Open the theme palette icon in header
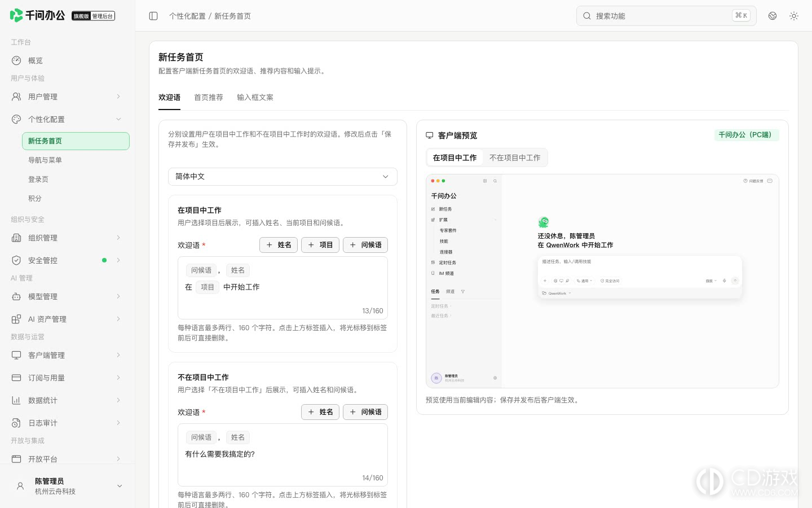The width and height of the screenshot is (812, 508). tap(773, 16)
